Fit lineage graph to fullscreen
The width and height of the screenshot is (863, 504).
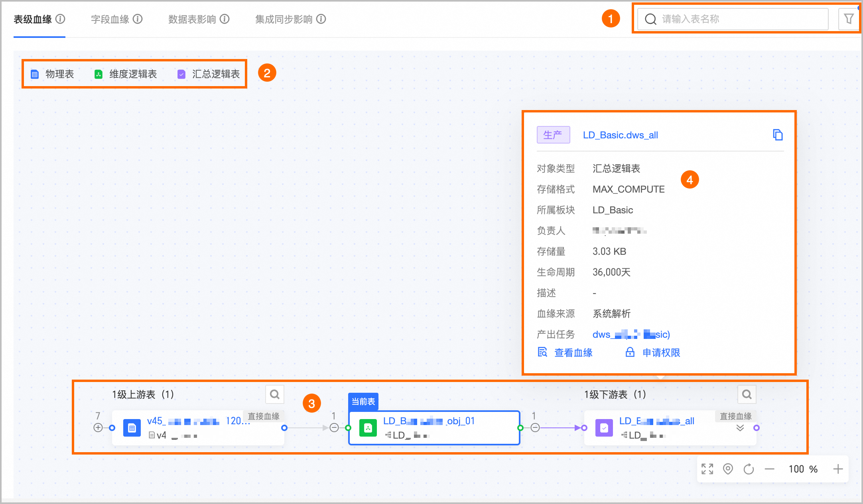[707, 469]
